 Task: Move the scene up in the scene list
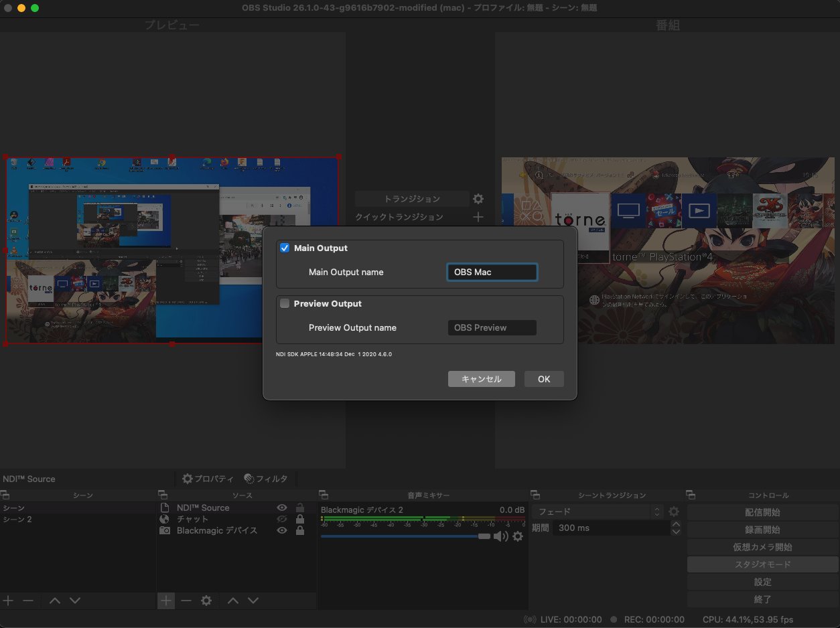55,601
